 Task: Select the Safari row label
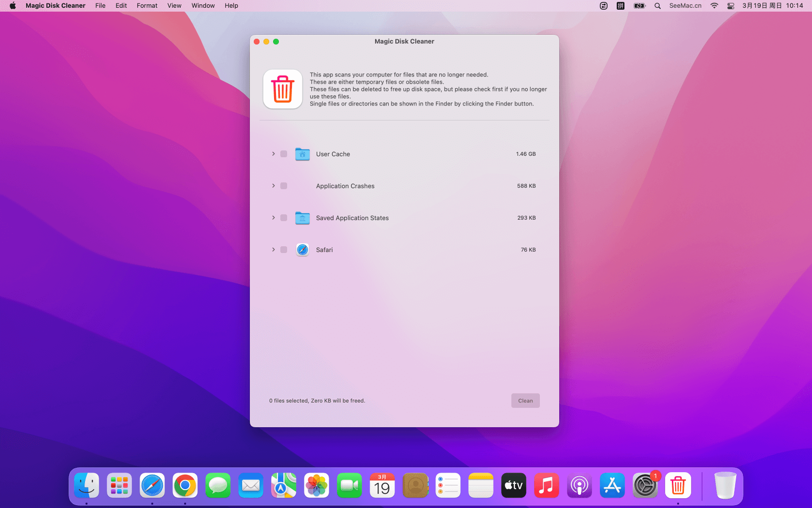coord(324,250)
